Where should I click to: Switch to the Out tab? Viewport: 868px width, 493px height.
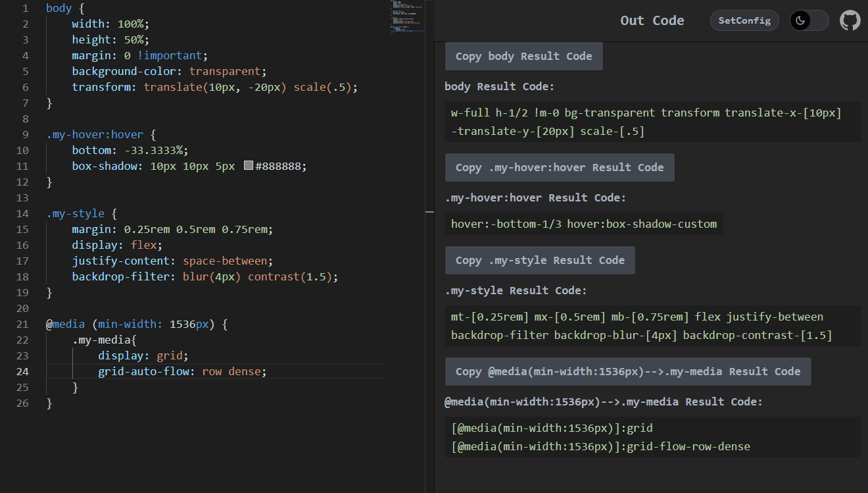coord(632,20)
